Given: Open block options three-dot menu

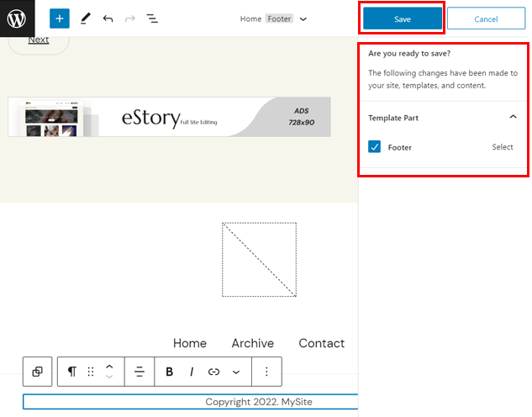Looking at the screenshot, I should [x=266, y=372].
